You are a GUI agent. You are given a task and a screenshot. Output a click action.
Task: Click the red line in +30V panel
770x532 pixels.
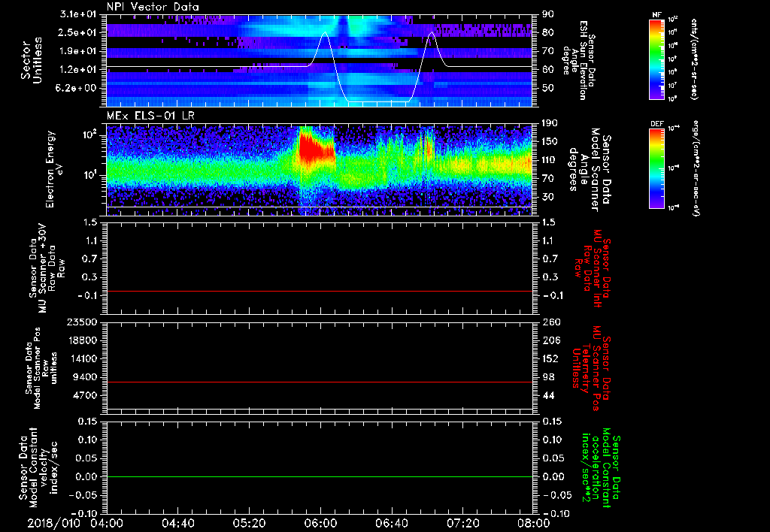[320, 291]
